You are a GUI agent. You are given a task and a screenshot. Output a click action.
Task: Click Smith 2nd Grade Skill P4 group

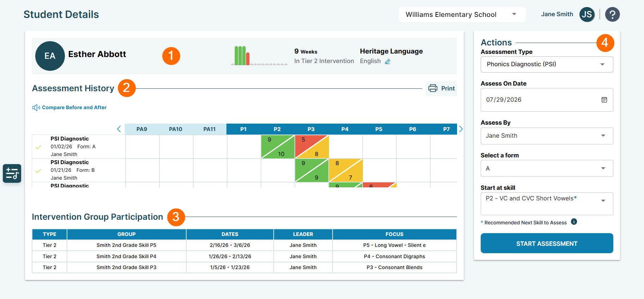coord(126,256)
